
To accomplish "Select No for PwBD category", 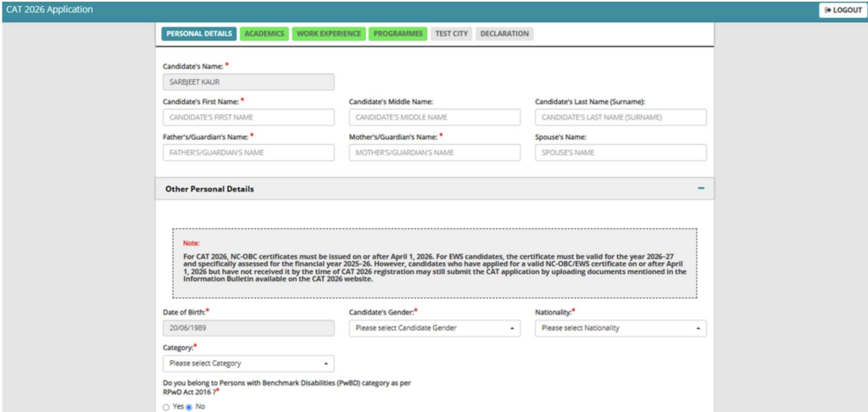I will (189, 407).
